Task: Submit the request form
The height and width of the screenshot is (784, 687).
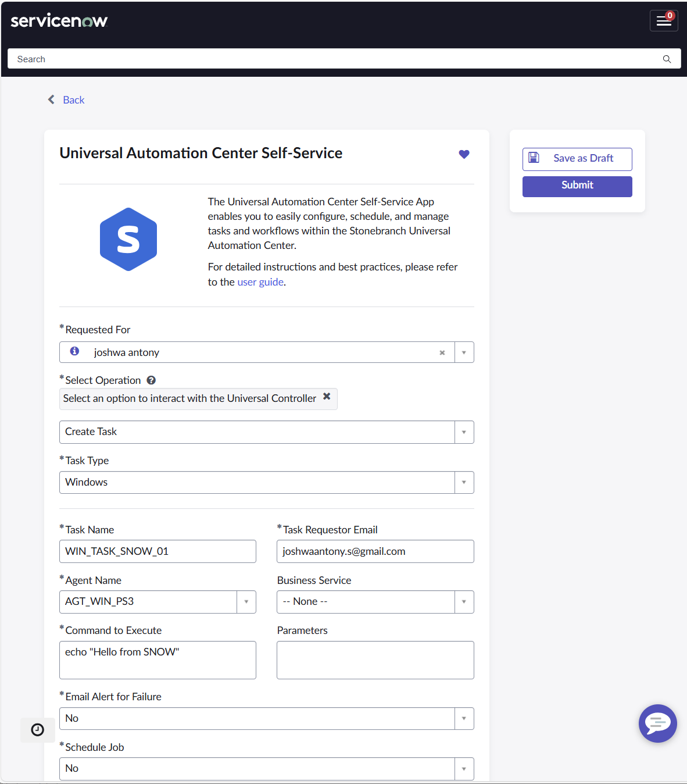Action: [x=577, y=186]
